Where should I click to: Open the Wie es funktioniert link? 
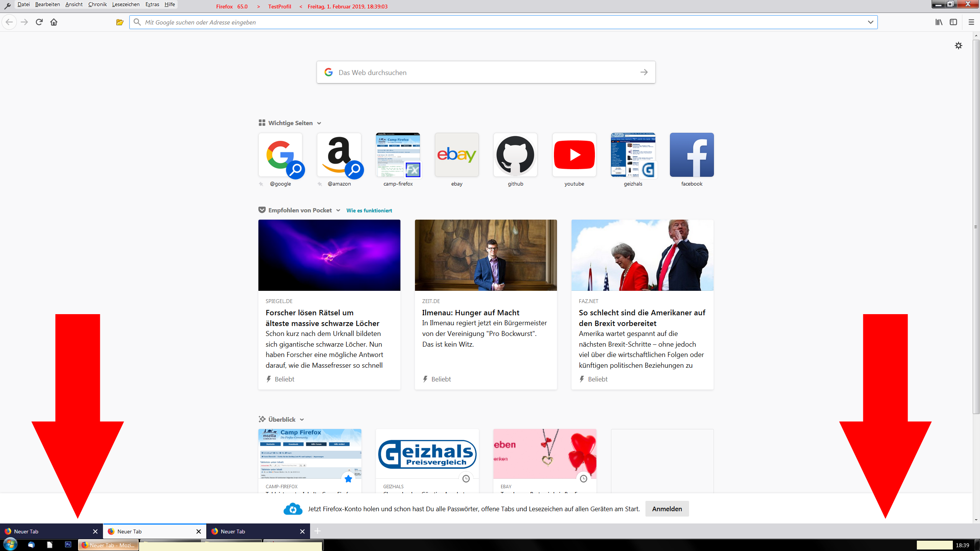(x=369, y=210)
